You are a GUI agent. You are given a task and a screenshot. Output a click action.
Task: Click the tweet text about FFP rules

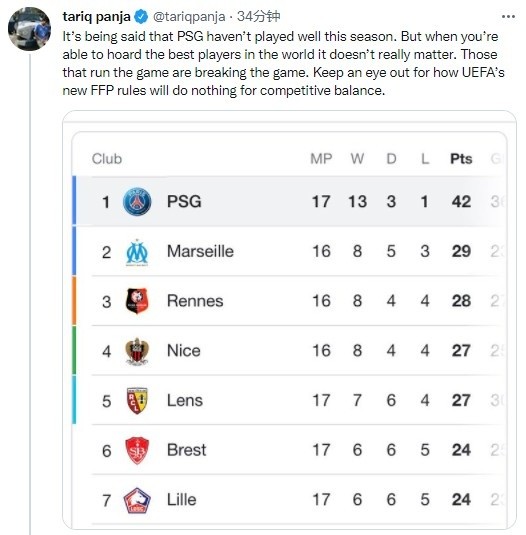tap(283, 63)
